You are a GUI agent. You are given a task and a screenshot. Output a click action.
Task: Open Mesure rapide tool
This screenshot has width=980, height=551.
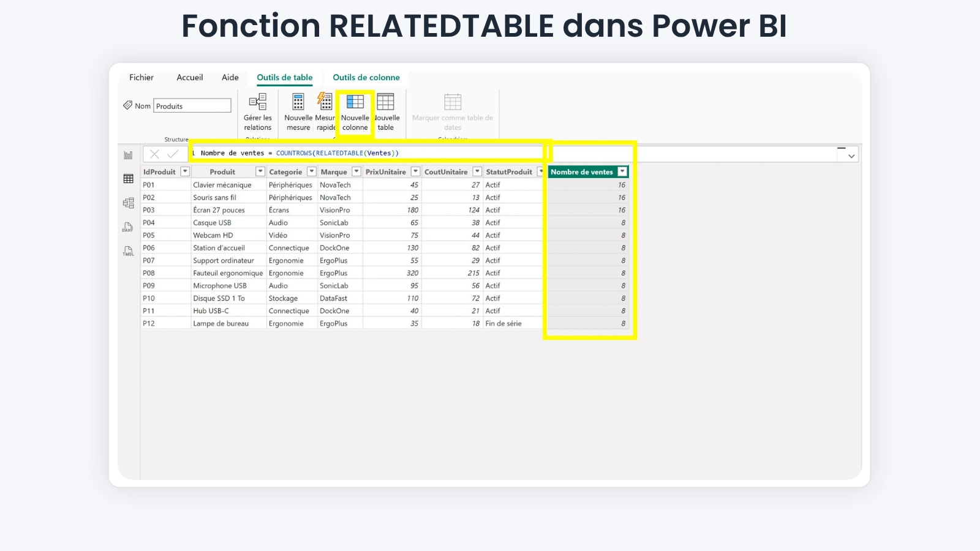click(325, 112)
